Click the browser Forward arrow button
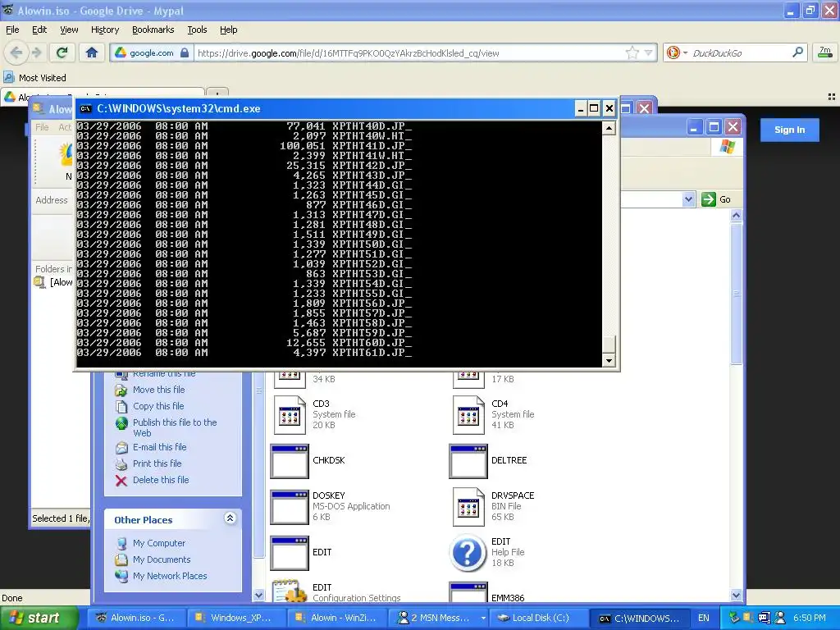 (x=36, y=52)
